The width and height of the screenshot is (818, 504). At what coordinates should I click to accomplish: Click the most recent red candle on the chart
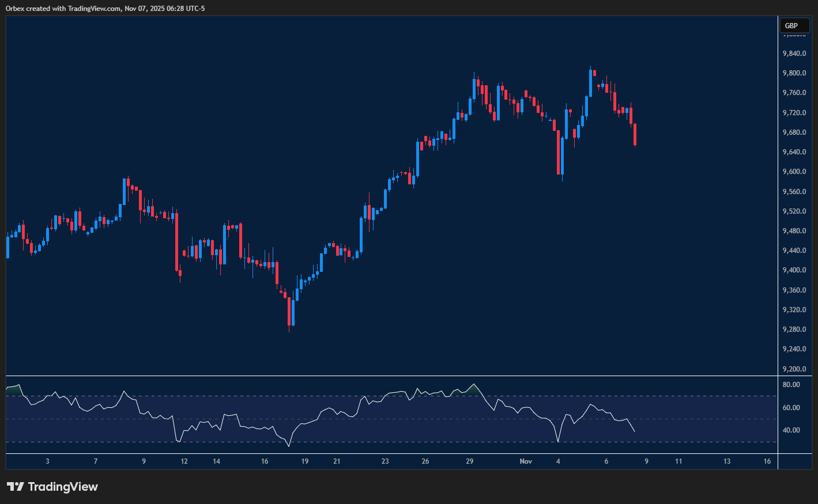635,134
